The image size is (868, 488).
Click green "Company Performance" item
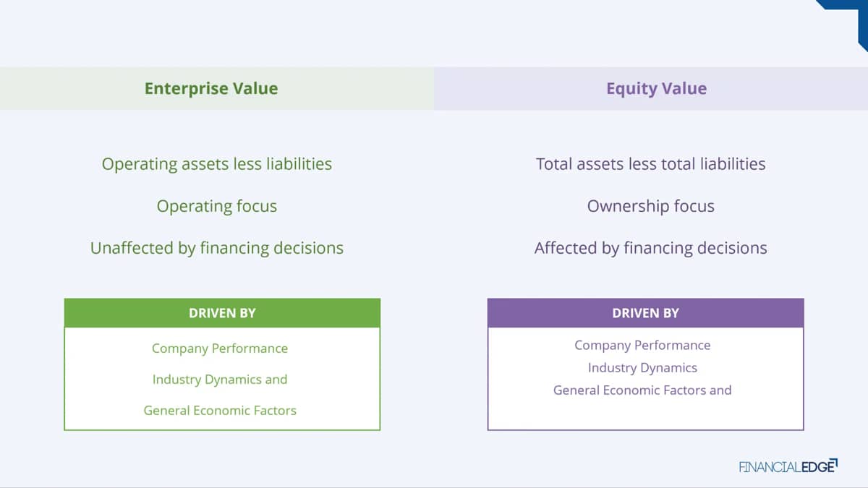[220, 348]
